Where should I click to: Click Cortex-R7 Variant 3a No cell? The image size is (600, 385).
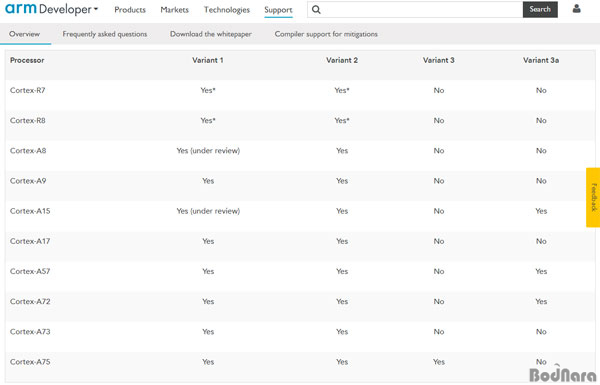(541, 90)
